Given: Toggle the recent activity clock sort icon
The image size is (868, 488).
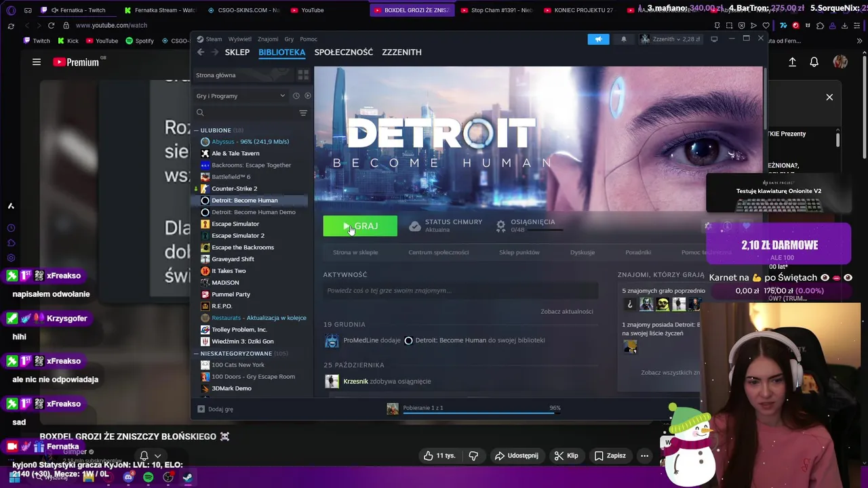Looking at the screenshot, I should [x=296, y=96].
